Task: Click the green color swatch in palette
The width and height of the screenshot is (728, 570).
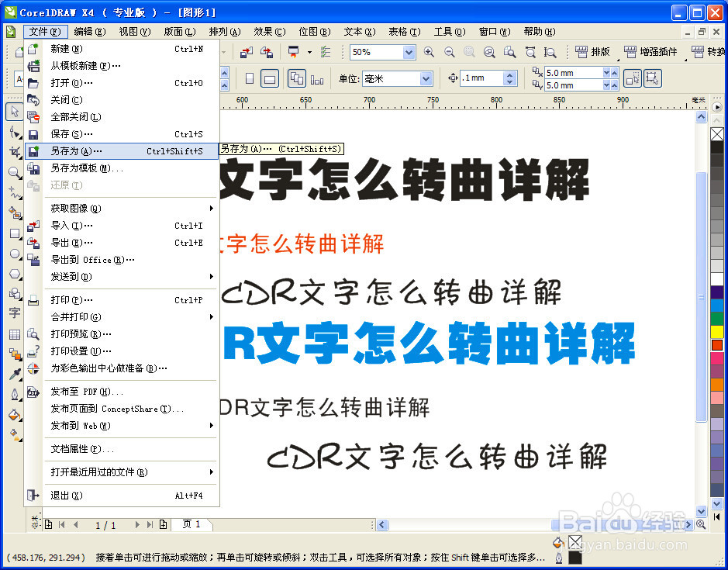Action: (717, 319)
